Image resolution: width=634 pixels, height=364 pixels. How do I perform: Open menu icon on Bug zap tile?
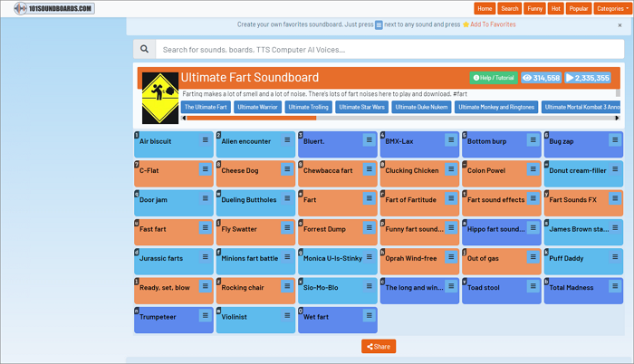tap(615, 140)
